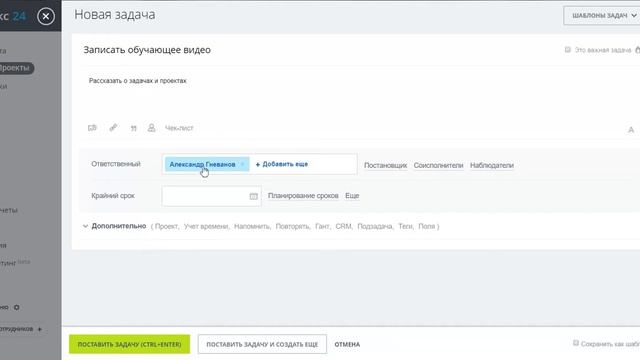Open Напомнить additional option
640x360 pixels.
252,226
